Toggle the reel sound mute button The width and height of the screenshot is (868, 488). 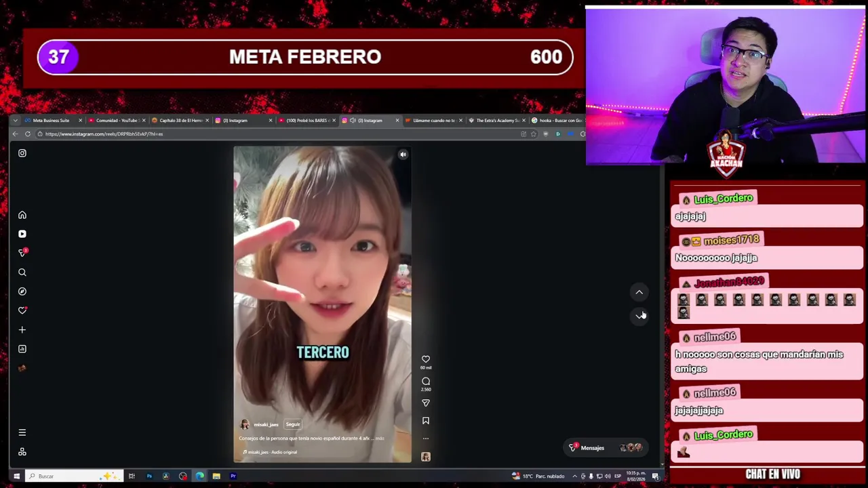click(x=403, y=155)
